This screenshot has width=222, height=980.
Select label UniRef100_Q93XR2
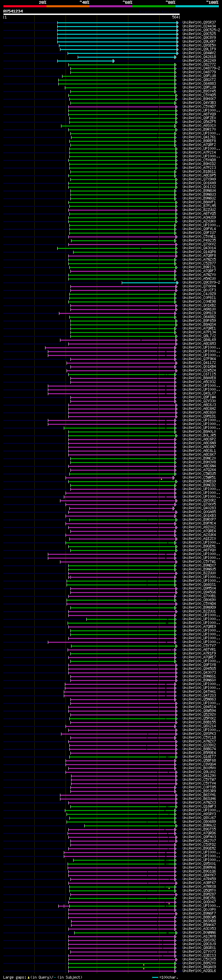pos(199,501)
